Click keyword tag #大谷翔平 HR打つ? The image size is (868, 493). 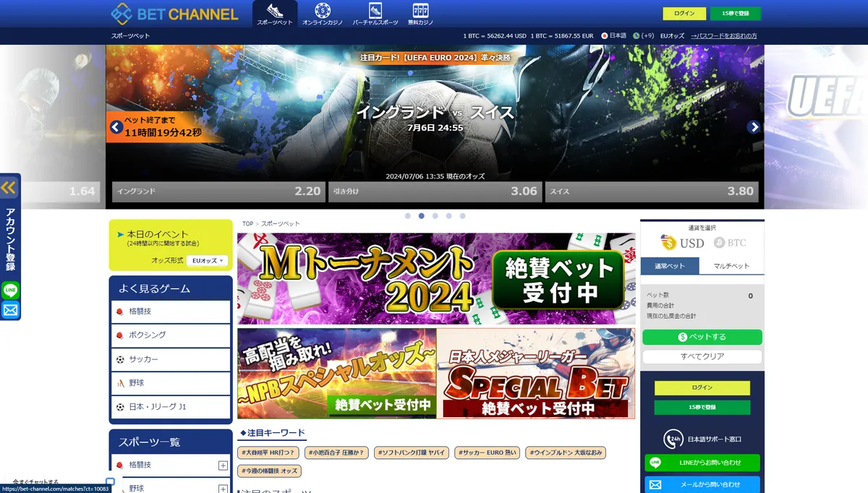268,453
